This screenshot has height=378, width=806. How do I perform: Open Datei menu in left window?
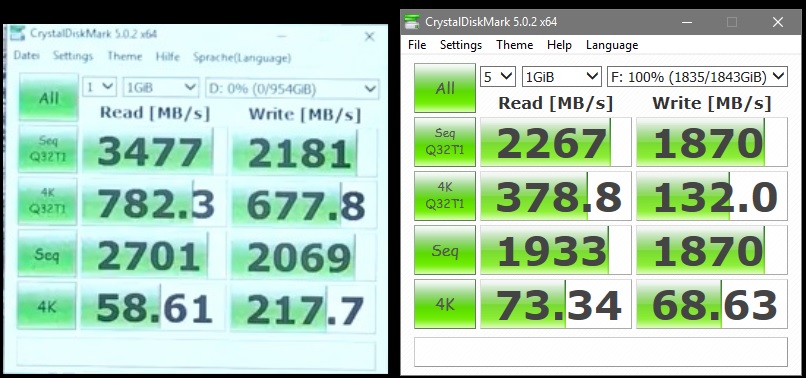[27, 55]
